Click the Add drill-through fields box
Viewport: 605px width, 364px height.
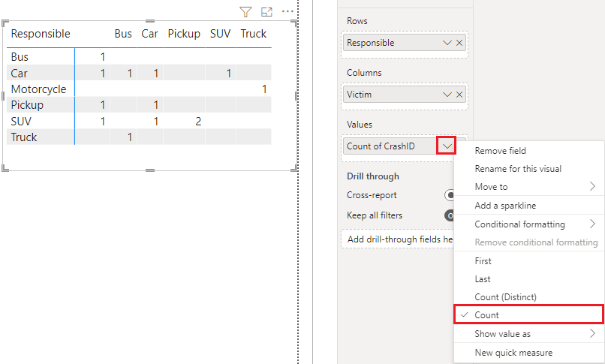coord(397,239)
